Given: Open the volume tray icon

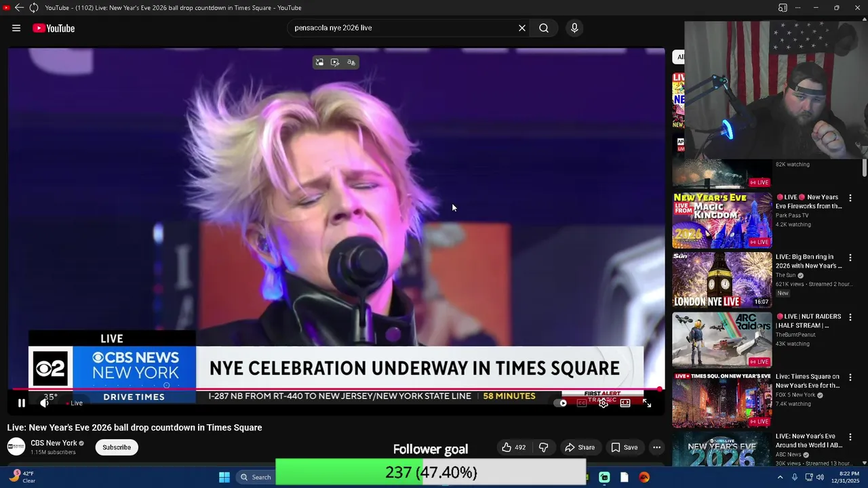Looking at the screenshot, I should pyautogui.click(x=820, y=477).
